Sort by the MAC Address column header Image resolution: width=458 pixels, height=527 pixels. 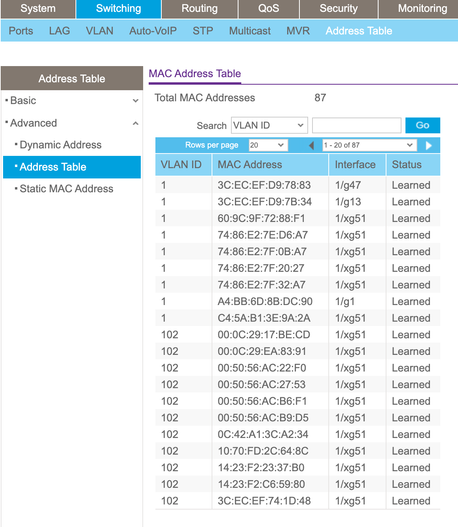click(x=270, y=165)
